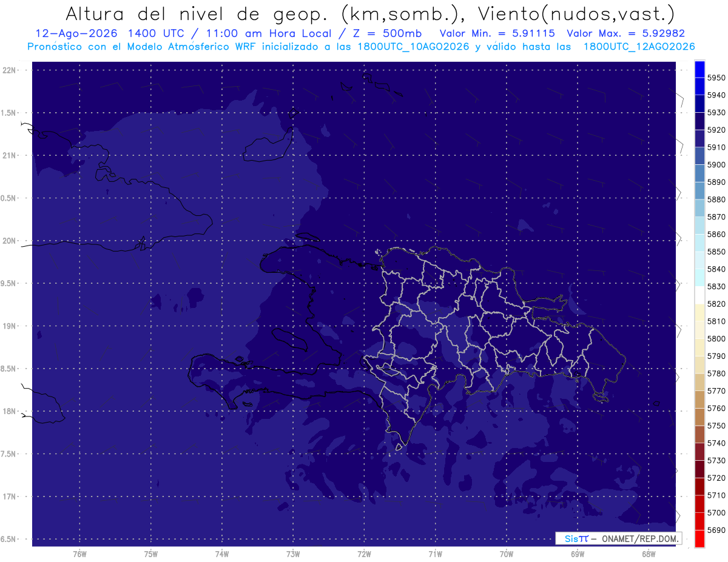
Task: Pick the tan swatch between 5760 and 5770
Action: [x=699, y=400]
